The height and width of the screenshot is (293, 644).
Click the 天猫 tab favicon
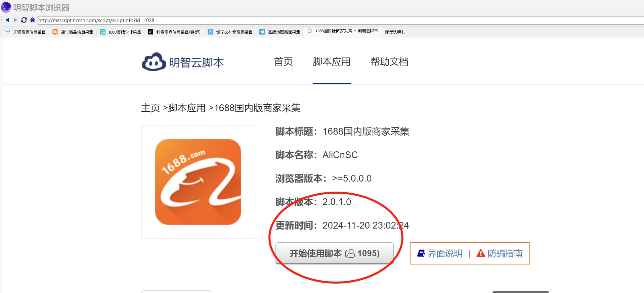[7, 32]
